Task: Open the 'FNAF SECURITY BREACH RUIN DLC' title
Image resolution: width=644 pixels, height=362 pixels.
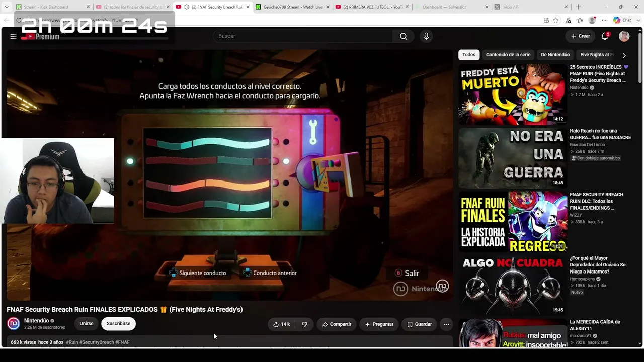Action: click(x=597, y=201)
